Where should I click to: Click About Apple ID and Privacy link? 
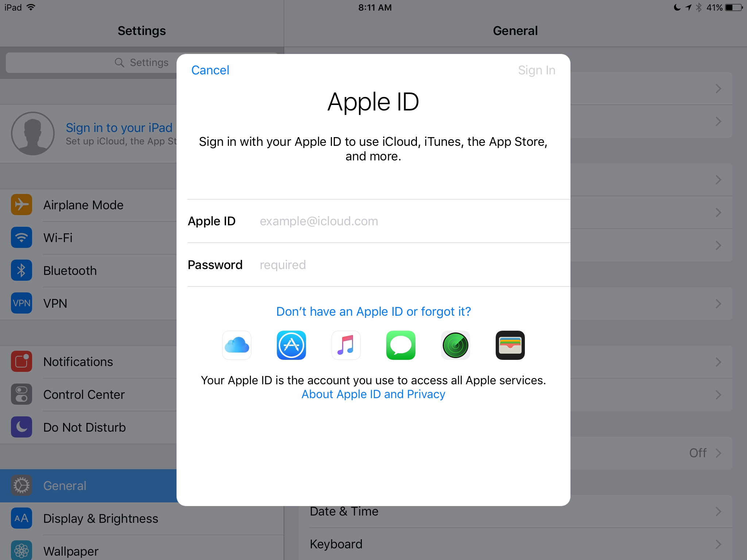coord(373,394)
